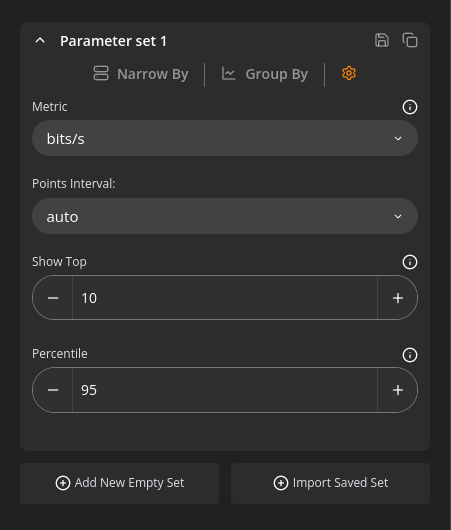
Task: Decrease the Show Top value
Action: (x=53, y=298)
